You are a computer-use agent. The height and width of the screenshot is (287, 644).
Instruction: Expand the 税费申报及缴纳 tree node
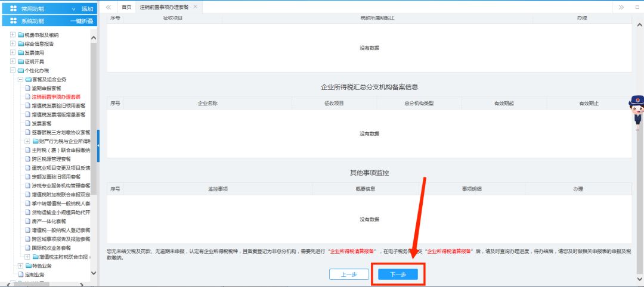click(13, 35)
